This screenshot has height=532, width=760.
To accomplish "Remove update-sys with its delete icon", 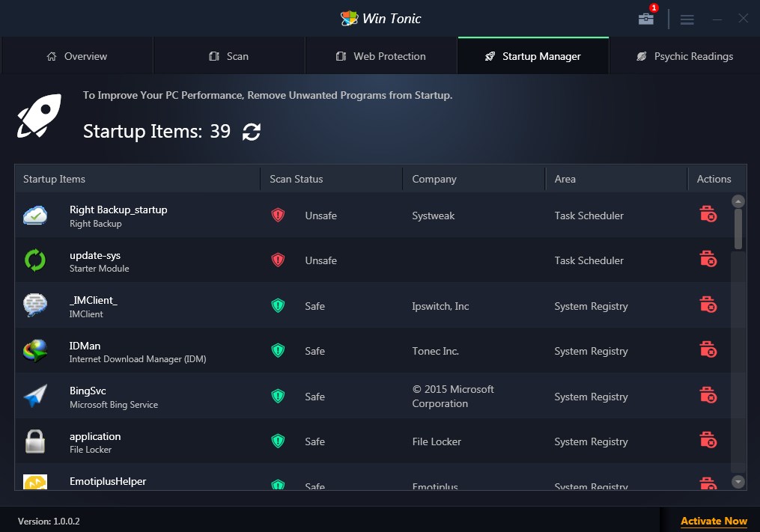I will coord(708,259).
